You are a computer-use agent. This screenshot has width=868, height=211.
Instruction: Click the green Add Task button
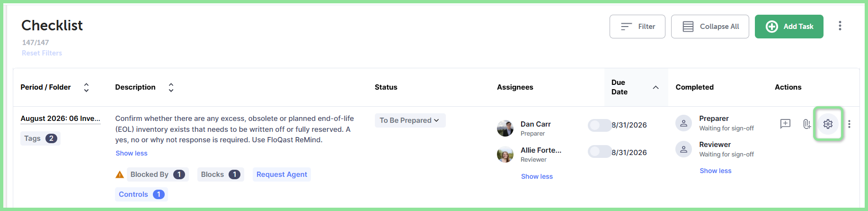point(789,27)
